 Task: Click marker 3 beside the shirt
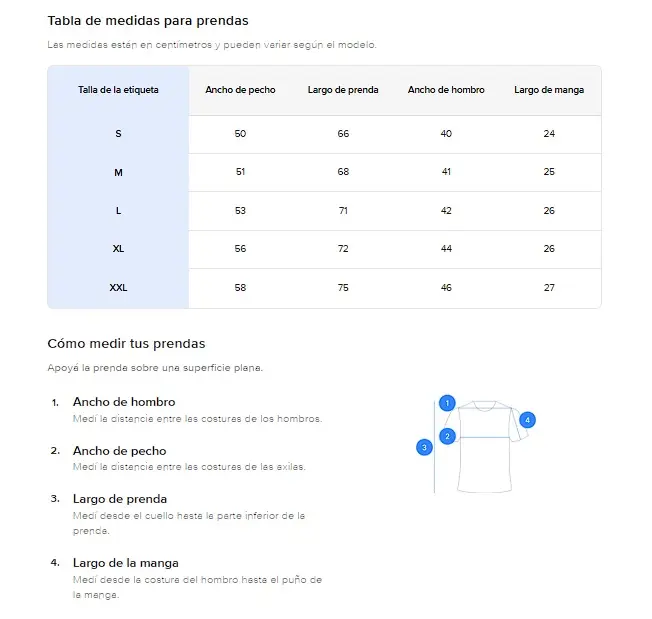pyautogui.click(x=424, y=448)
